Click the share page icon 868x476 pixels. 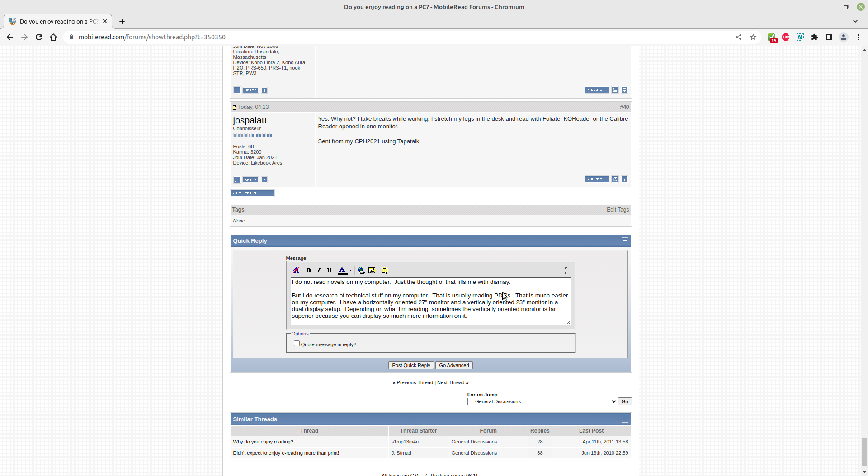[x=739, y=37]
